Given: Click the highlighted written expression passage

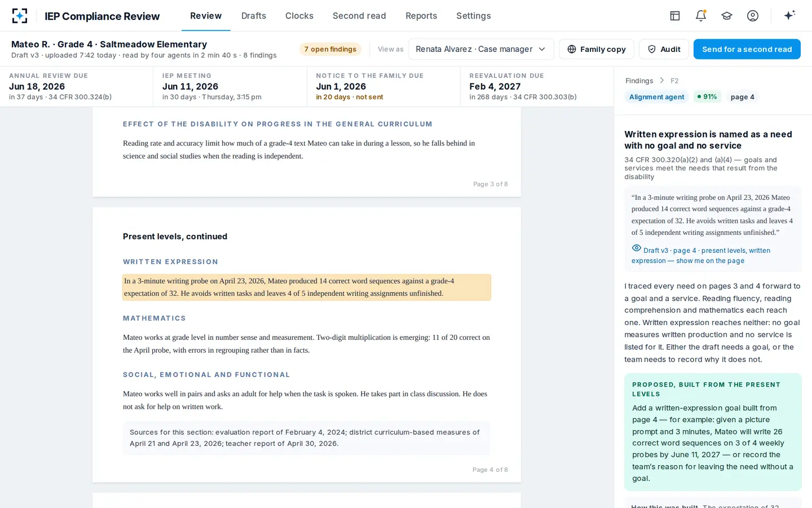Looking at the screenshot, I should coord(307,287).
